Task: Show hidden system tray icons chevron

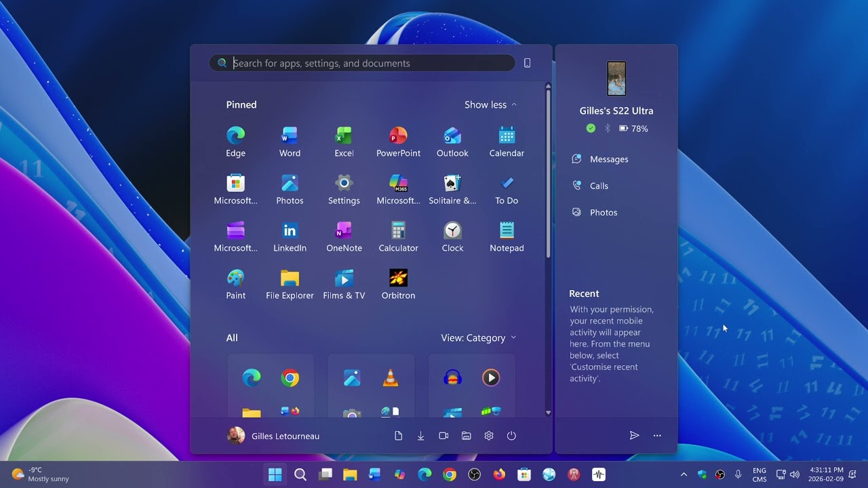Action: click(684, 474)
